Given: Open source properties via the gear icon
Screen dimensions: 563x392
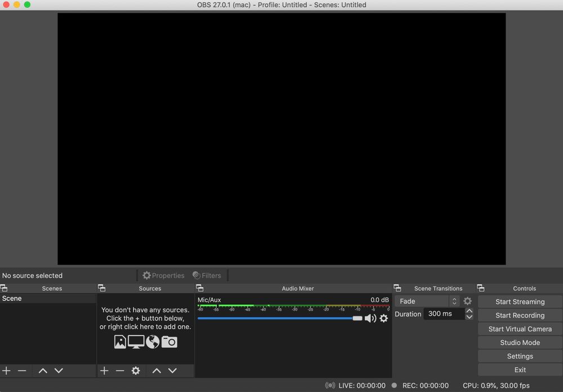Looking at the screenshot, I should click(135, 371).
